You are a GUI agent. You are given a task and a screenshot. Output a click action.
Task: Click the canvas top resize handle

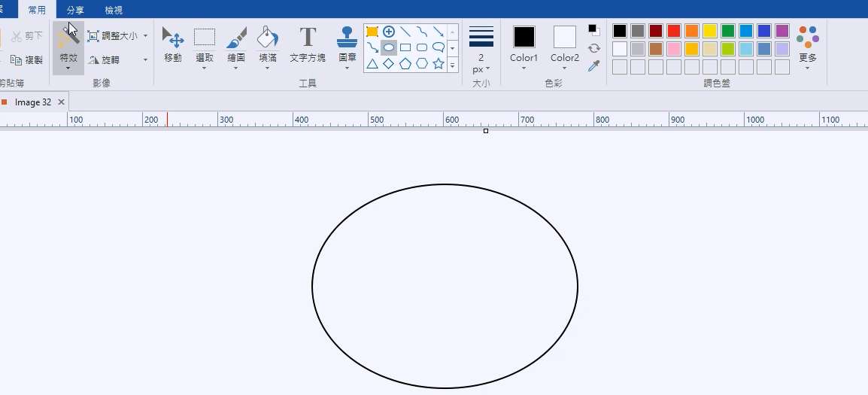pyautogui.click(x=486, y=131)
